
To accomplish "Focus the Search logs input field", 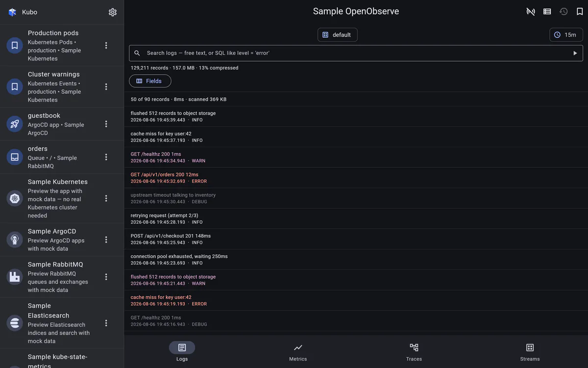I will [x=356, y=53].
